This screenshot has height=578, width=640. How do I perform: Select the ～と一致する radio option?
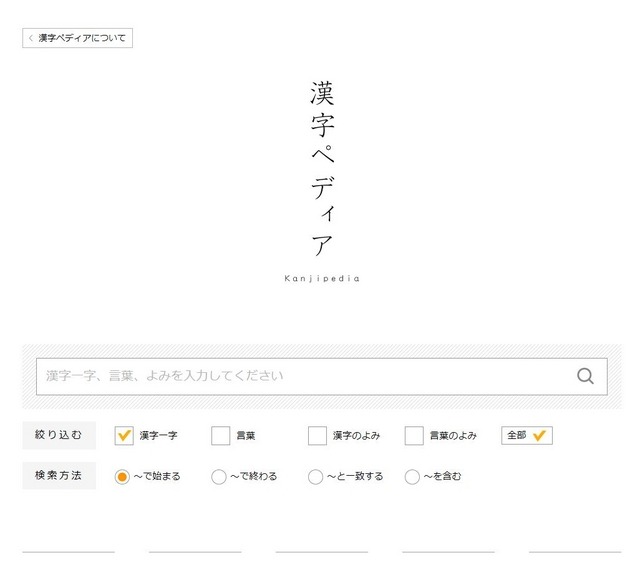click(316, 477)
